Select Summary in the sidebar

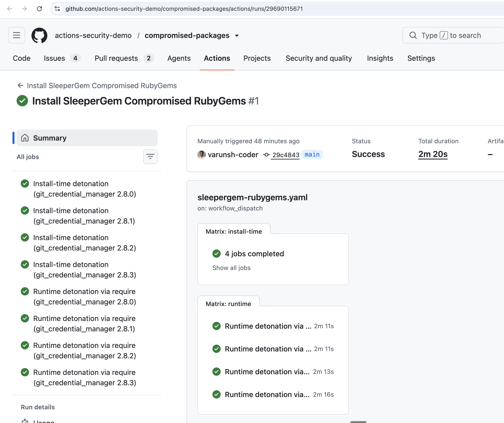click(87, 138)
